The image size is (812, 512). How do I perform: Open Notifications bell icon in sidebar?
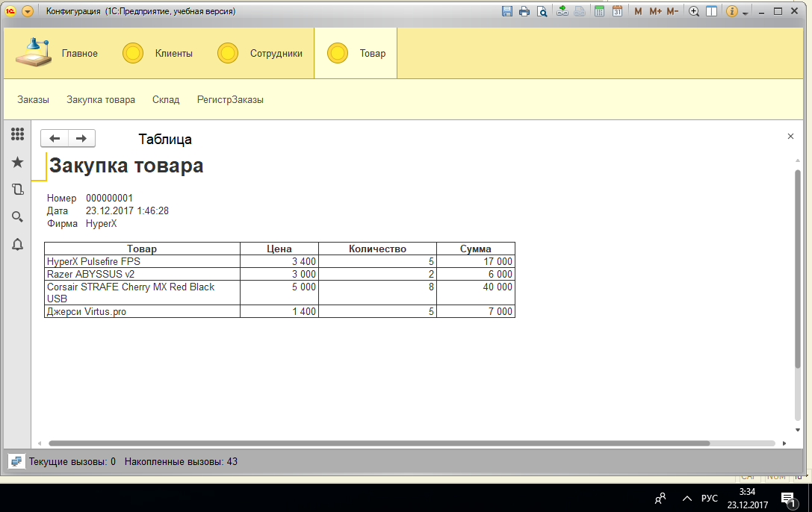click(x=18, y=244)
